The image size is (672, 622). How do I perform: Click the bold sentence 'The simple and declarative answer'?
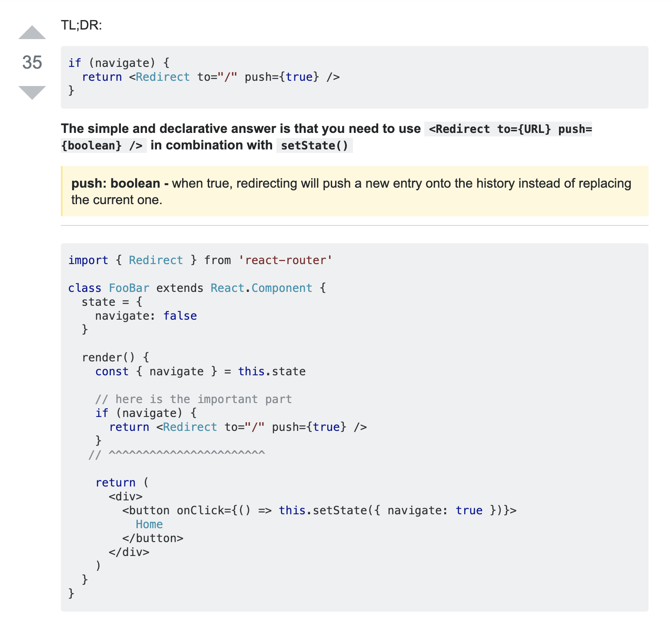(241, 129)
